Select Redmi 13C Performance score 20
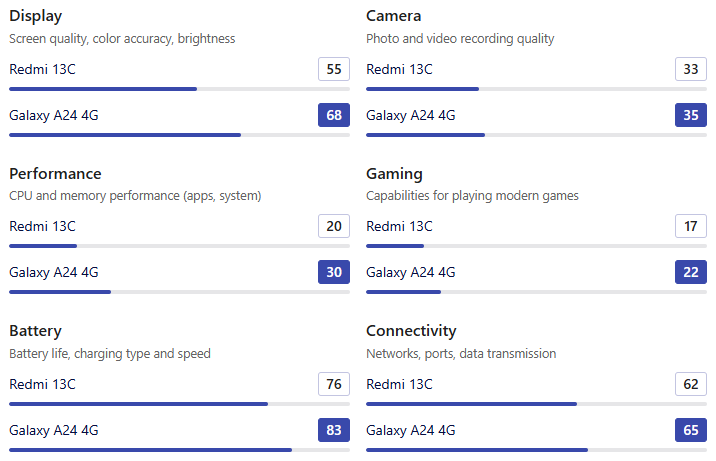 (x=334, y=226)
